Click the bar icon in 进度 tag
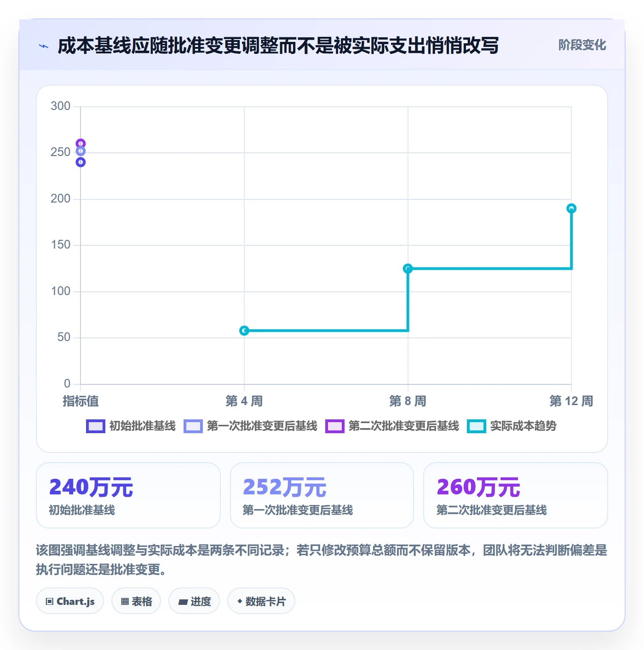 click(x=183, y=602)
